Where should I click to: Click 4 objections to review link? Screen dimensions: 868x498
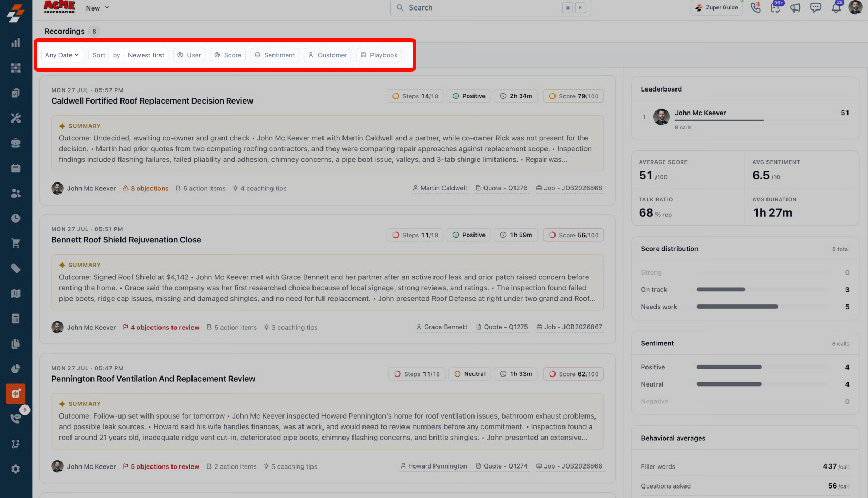click(x=161, y=327)
